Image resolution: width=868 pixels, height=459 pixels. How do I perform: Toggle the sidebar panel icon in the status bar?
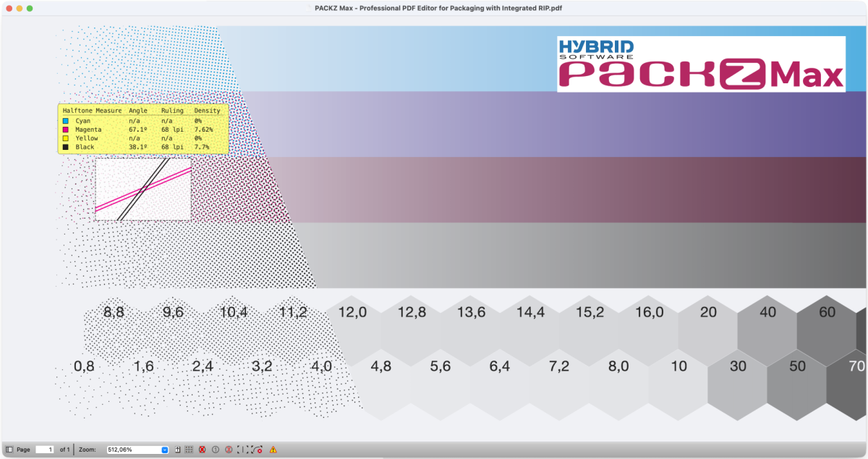(9, 450)
